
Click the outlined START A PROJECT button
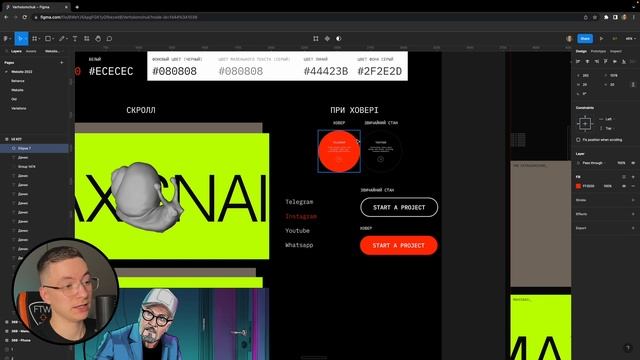[x=399, y=207]
